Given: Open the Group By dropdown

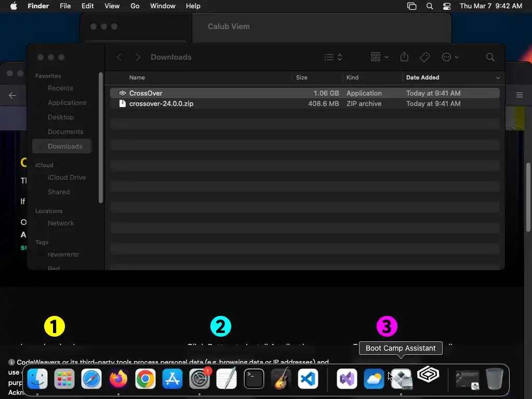Looking at the screenshot, I should [379, 57].
